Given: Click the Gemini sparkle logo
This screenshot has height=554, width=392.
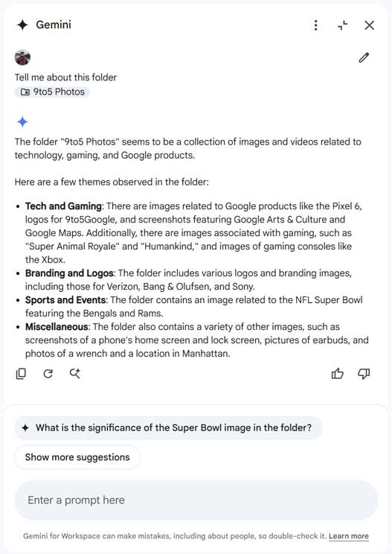Looking at the screenshot, I should [22, 25].
